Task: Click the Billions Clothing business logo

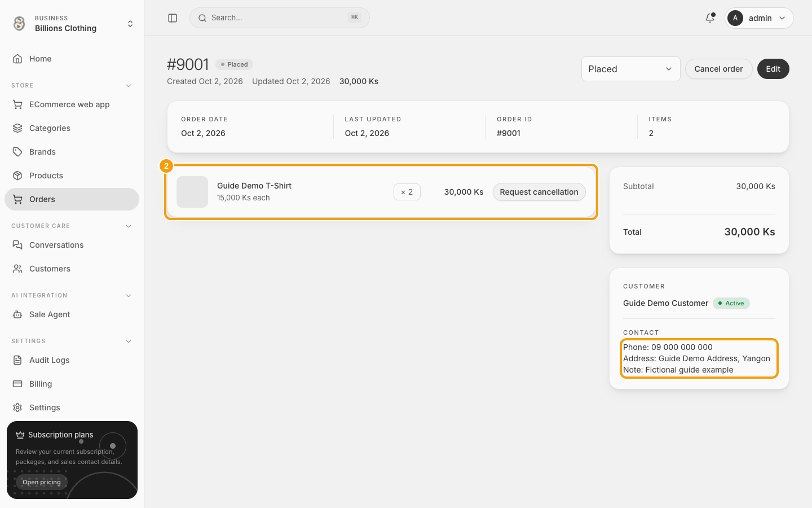Action: (19, 23)
